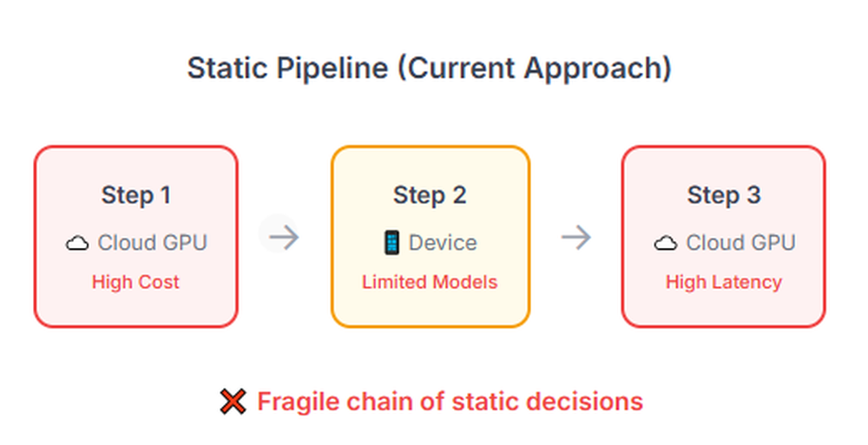Viewport: 868px width, 445px height.
Task: Select the Step 2 heading
Action: (x=431, y=195)
